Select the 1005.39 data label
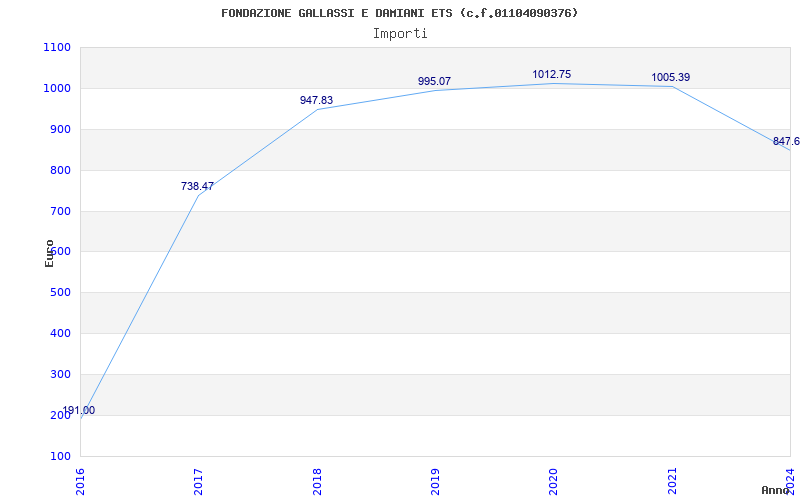Screen dimensions: 800x500 click(x=670, y=77)
